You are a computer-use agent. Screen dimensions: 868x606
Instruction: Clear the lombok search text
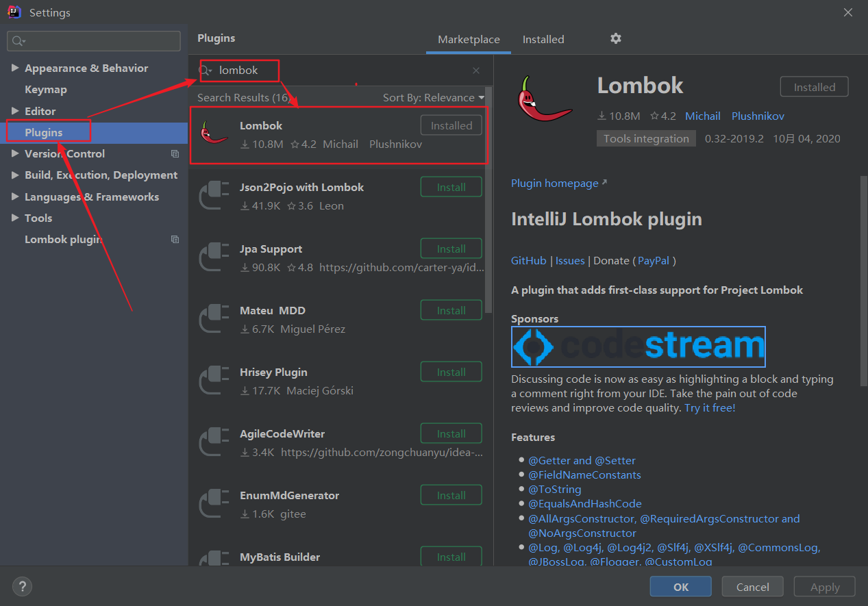[476, 71]
